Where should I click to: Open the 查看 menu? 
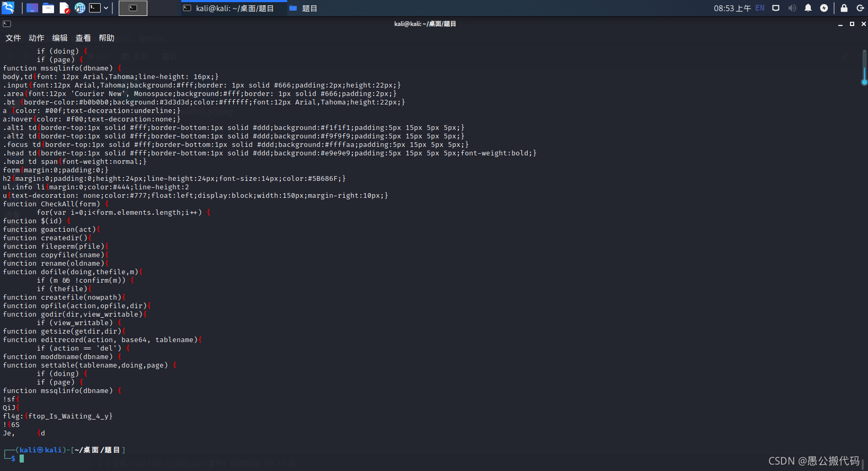83,38
